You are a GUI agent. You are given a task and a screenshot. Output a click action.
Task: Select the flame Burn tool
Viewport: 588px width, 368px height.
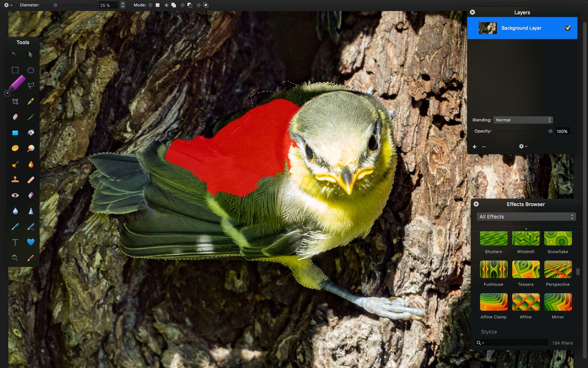30,164
